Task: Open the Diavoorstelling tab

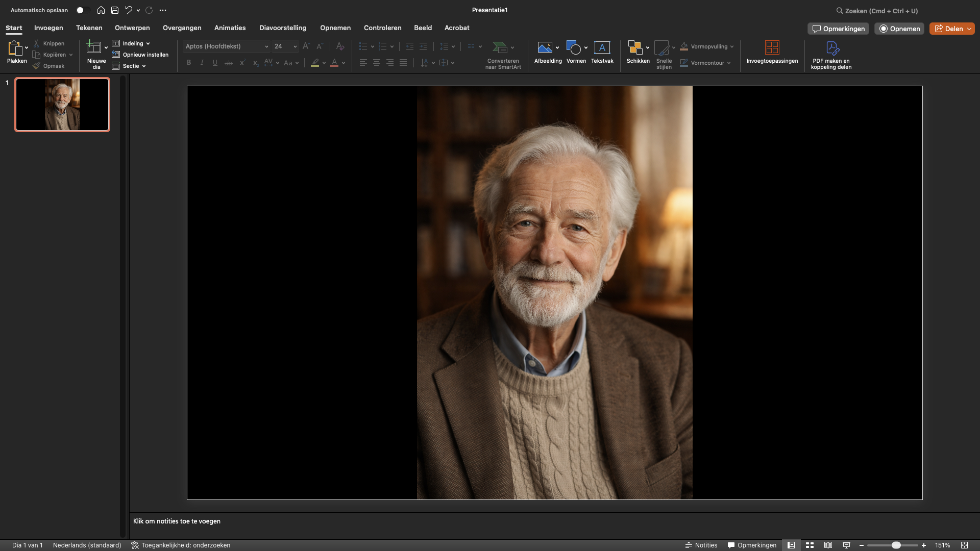Action: coord(283,28)
